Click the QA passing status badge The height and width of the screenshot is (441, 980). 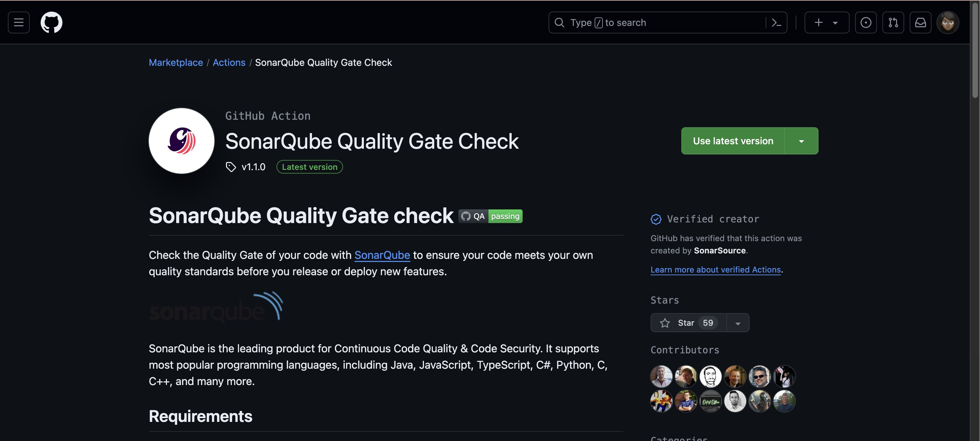pos(490,216)
